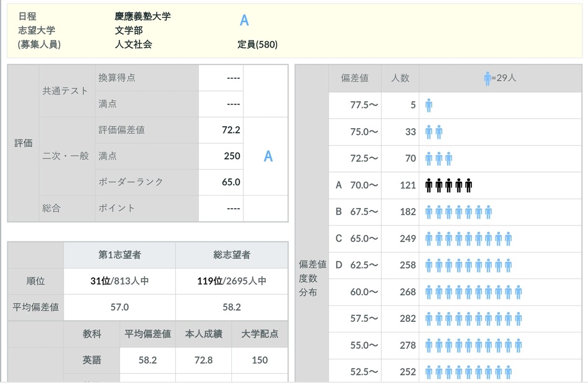The image size is (588, 383).
Task: Click the 英語 本人成績 value 72.8
Action: (203, 360)
